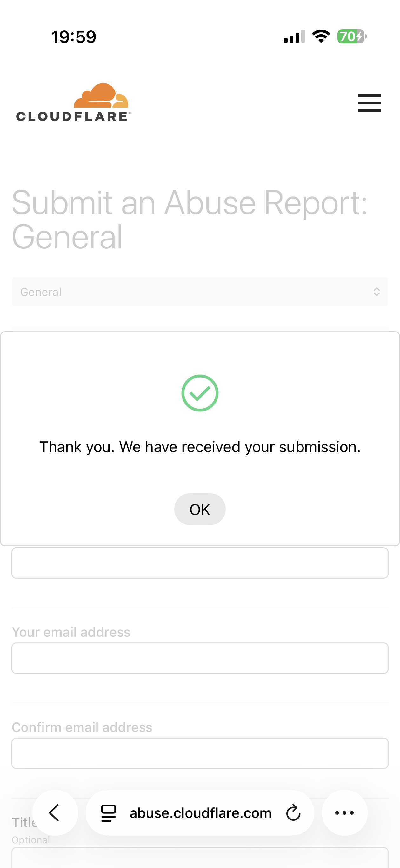Click the empty field just below the dialog
Screen dimensions: 400x868
(x=200, y=563)
